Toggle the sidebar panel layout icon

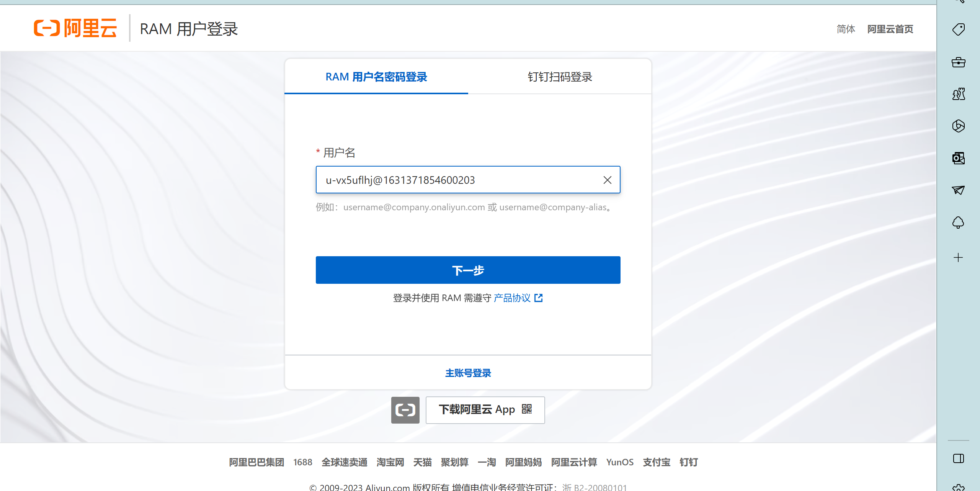[x=959, y=458]
